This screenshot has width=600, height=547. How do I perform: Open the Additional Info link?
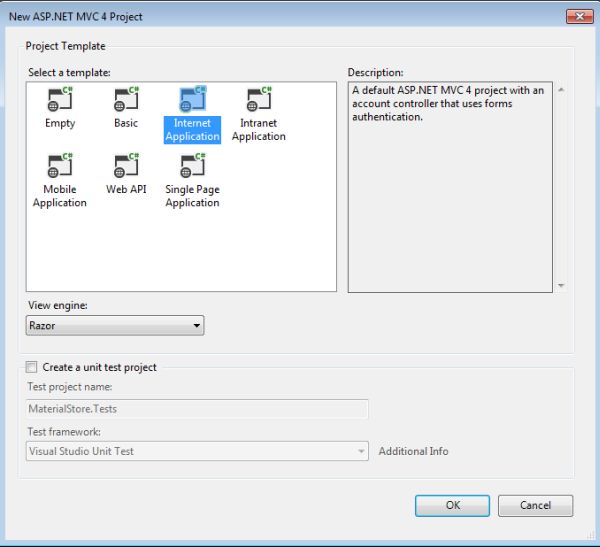pos(413,451)
